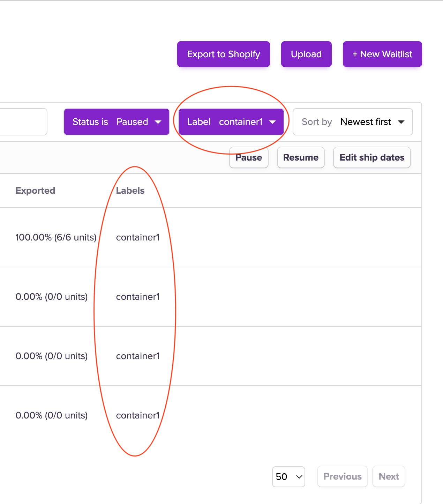Click the Exported column header
The image size is (443, 504).
(35, 191)
